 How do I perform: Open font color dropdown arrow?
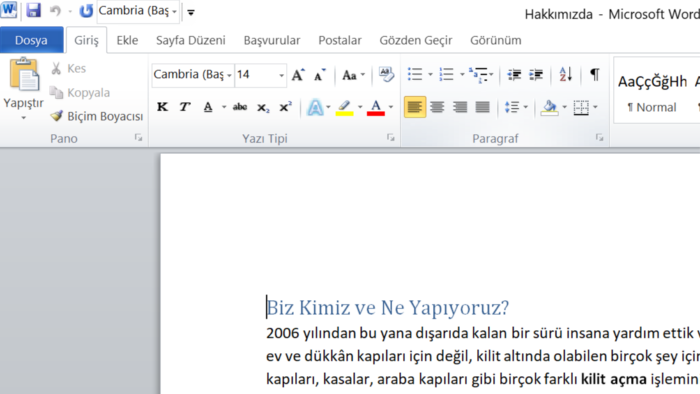391,107
